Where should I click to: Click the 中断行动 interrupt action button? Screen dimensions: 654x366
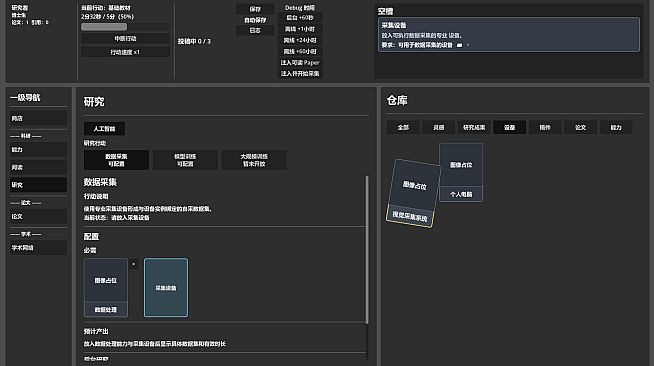(x=125, y=38)
